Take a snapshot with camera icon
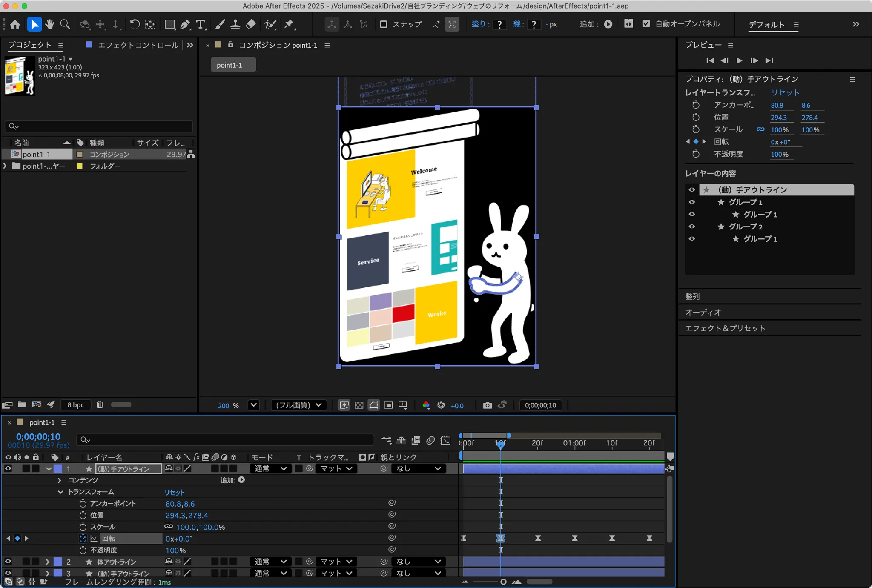The width and height of the screenshot is (872, 588). click(x=487, y=405)
